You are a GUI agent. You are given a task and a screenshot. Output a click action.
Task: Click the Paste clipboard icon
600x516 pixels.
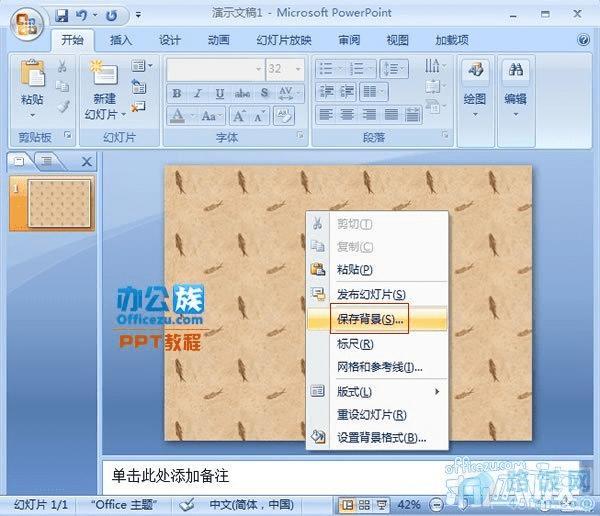point(33,73)
